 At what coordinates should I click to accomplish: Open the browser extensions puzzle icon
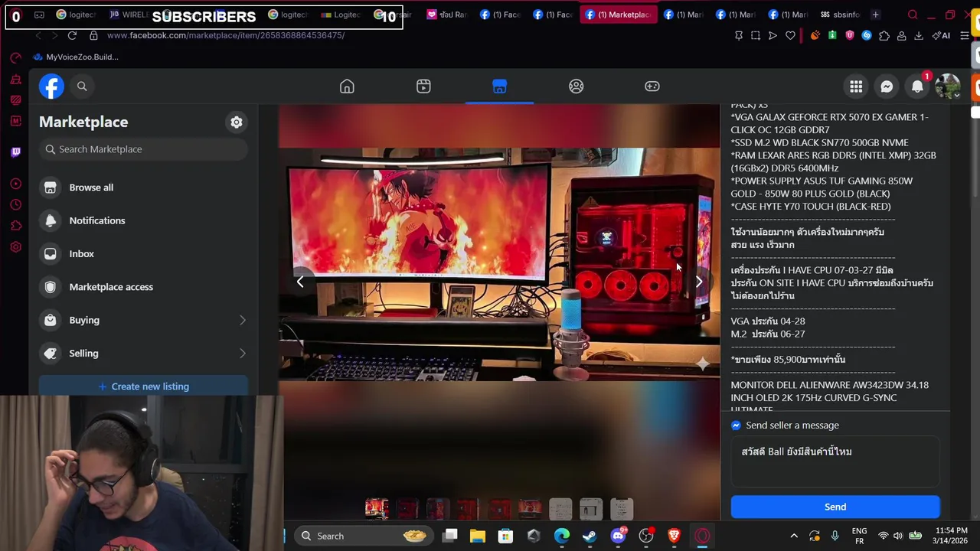pos(884,35)
